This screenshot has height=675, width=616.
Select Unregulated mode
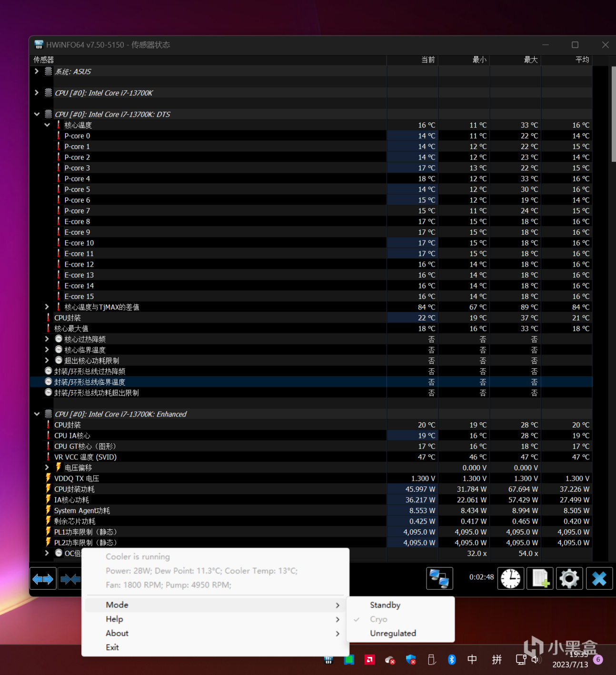(400, 634)
